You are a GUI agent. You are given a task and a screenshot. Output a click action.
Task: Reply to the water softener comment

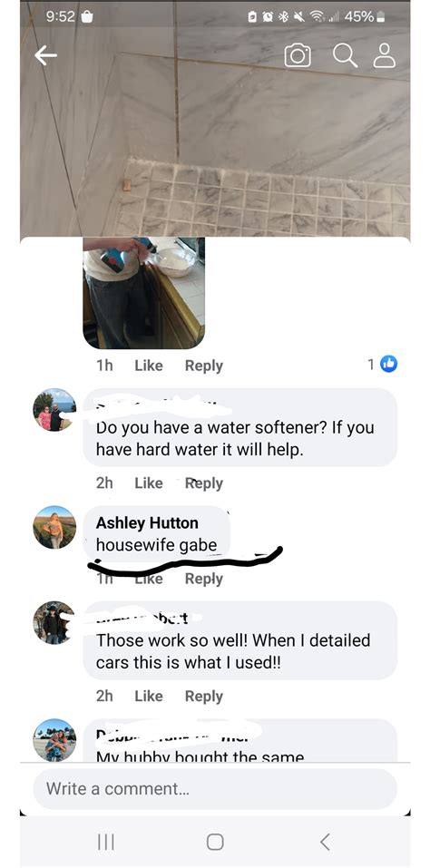203,483
